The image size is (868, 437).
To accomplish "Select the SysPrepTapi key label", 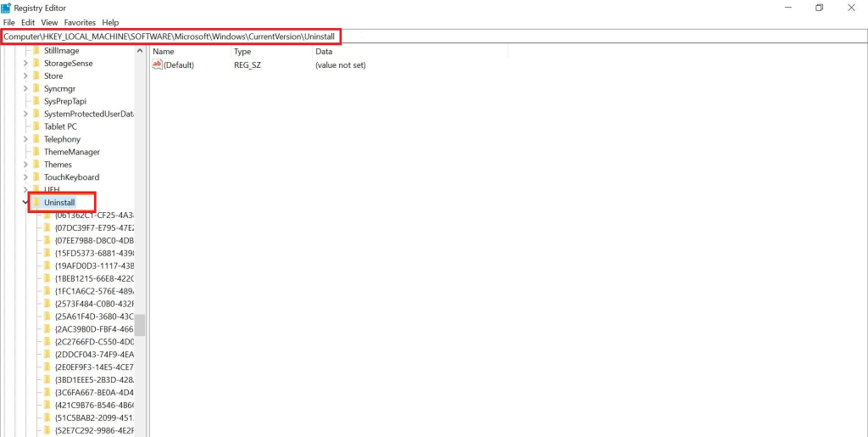I will coord(65,101).
